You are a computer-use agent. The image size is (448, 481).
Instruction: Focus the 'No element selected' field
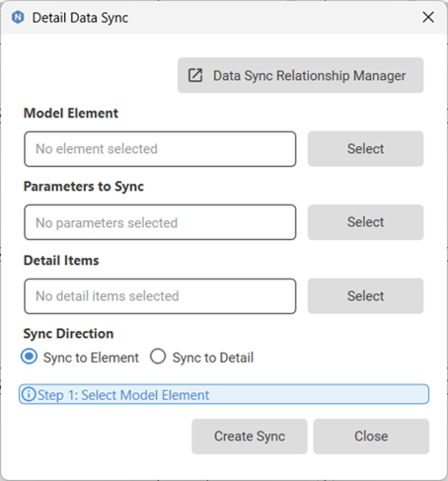pyautogui.click(x=160, y=149)
